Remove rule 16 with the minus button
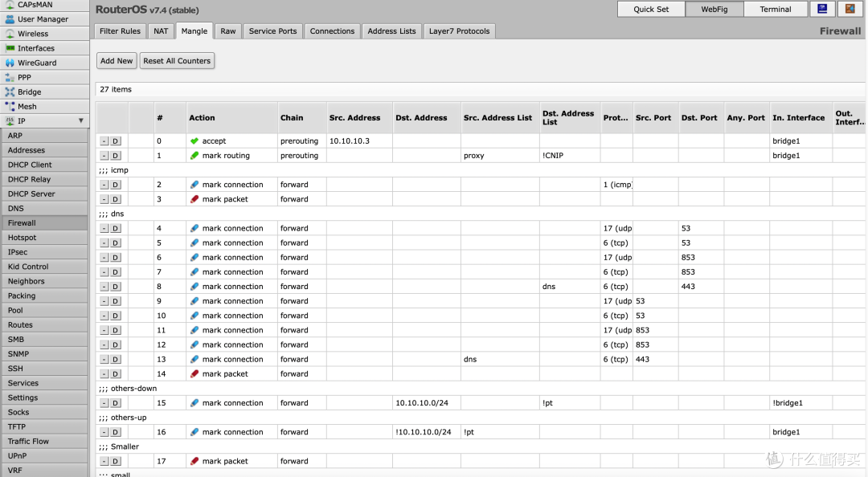 tap(104, 432)
